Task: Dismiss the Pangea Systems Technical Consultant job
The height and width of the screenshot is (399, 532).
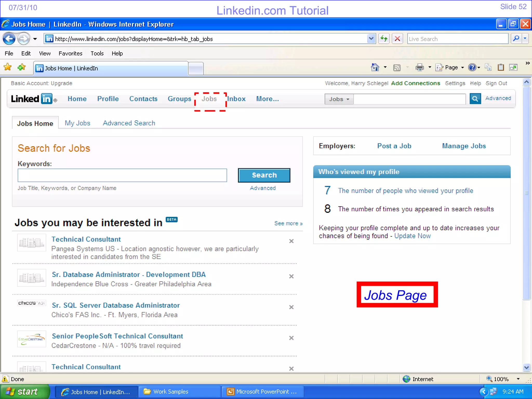Action: point(291,241)
